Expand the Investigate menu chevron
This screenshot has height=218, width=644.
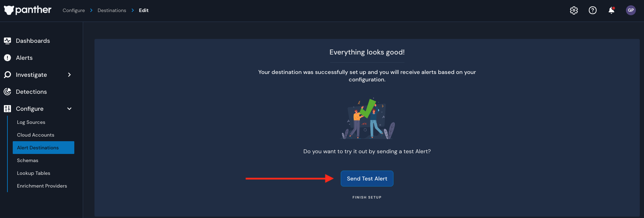click(x=69, y=75)
